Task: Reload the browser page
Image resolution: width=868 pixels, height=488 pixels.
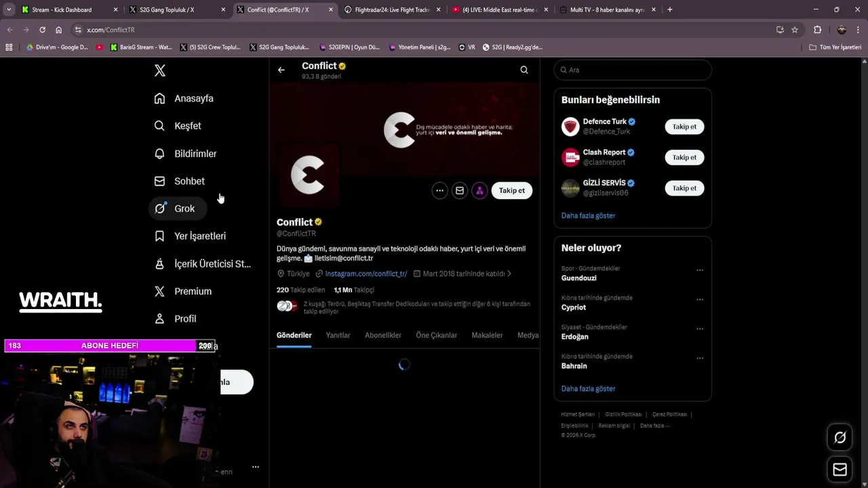Action: click(x=42, y=30)
